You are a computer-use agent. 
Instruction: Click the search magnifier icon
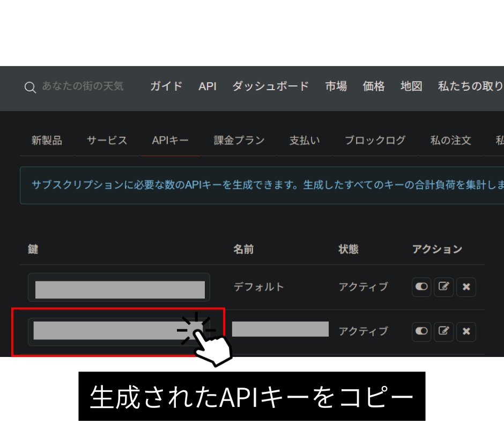(30, 87)
